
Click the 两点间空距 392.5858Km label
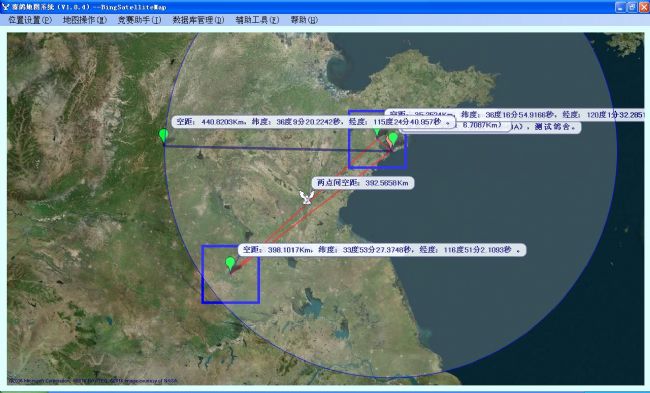pos(363,183)
